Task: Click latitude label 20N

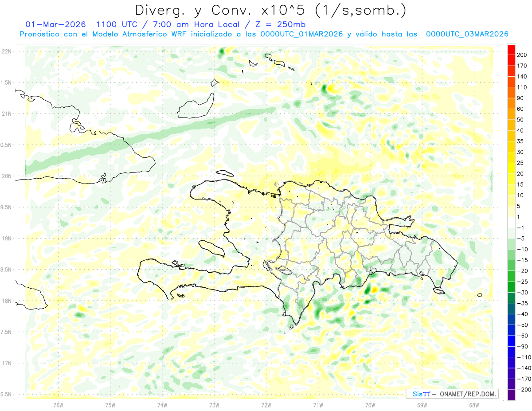Action: (x=7, y=176)
